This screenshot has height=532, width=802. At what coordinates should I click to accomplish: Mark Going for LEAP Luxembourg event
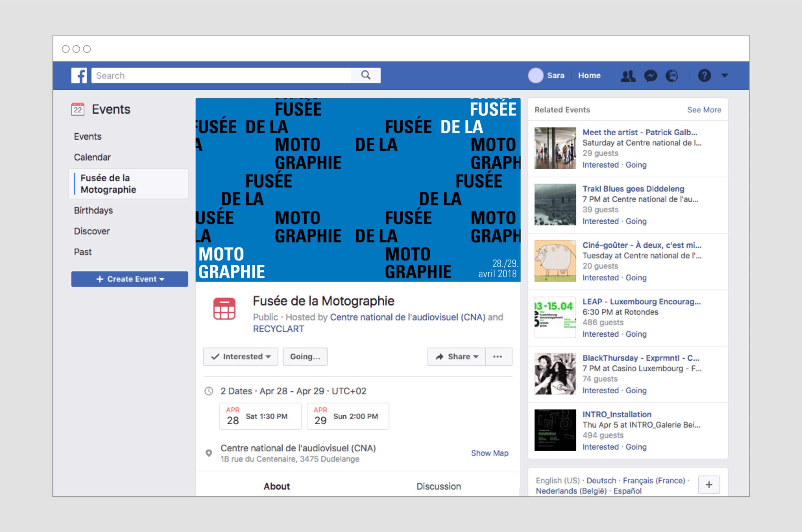pyautogui.click(x=636, y=334)
